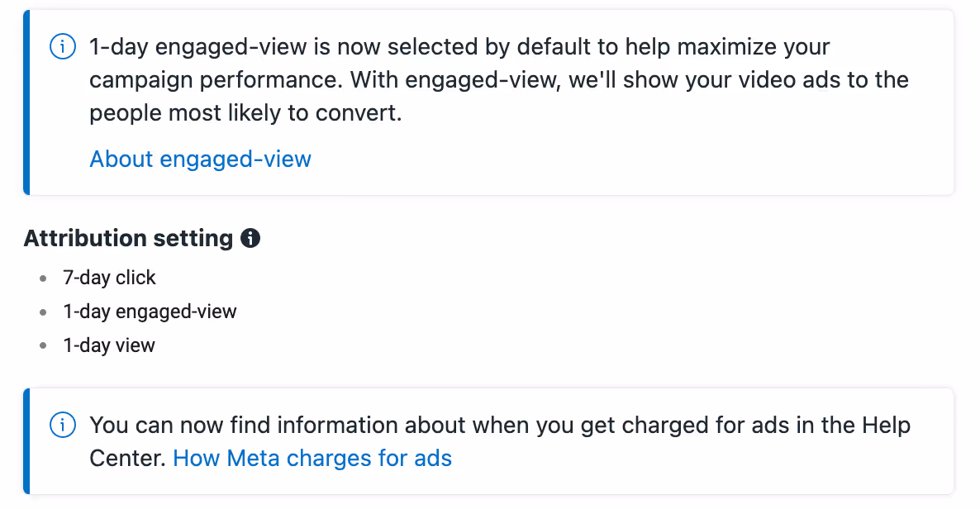Select the 1-day view attribution item
Screen dimensions: 980x509
tap(109, 345)
